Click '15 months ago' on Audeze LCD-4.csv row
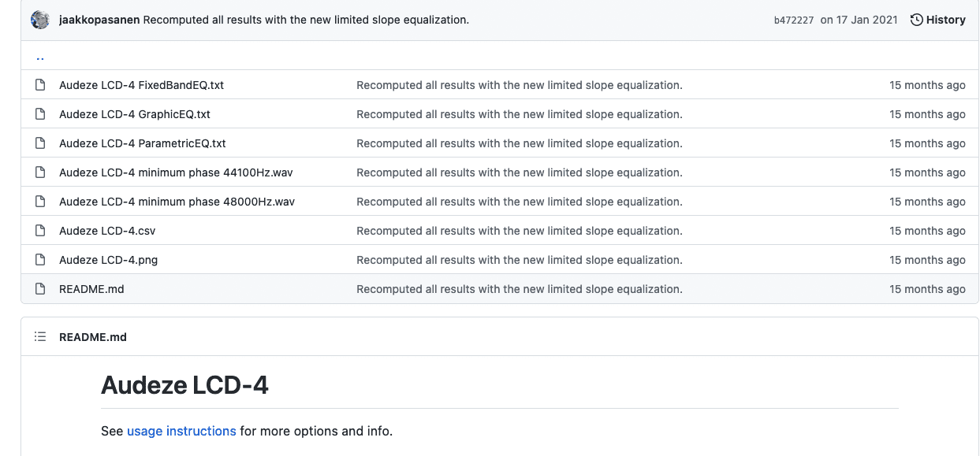Image resolution: width=980 pixels, height=456 pixels. pyautogui.click(x=927, y=231)
